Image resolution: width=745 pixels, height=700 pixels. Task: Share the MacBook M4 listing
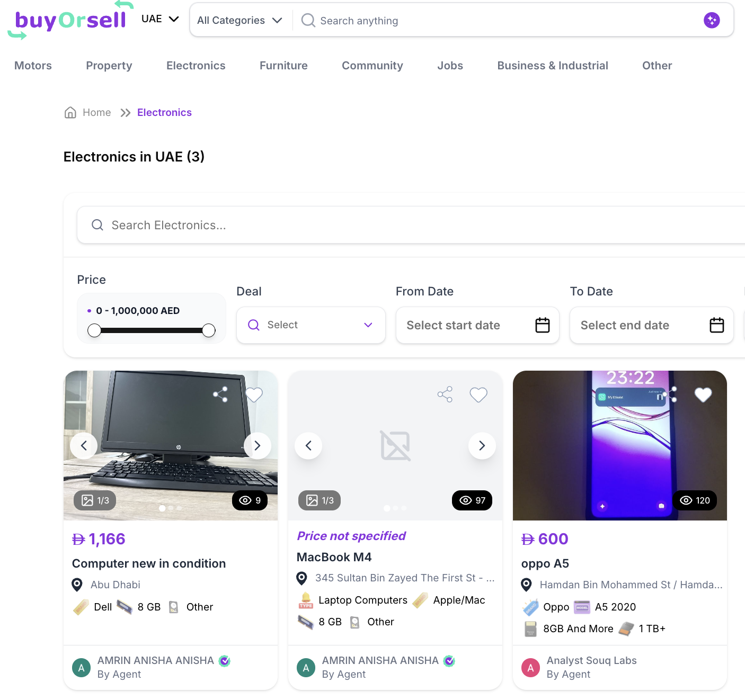click(445, 394)
